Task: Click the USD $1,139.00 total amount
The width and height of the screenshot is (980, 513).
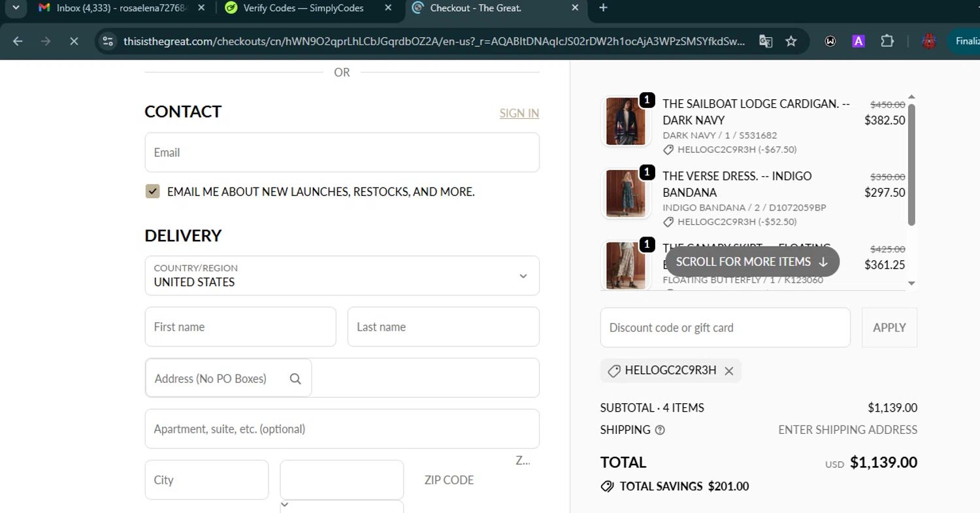Action: click(871, 463)
